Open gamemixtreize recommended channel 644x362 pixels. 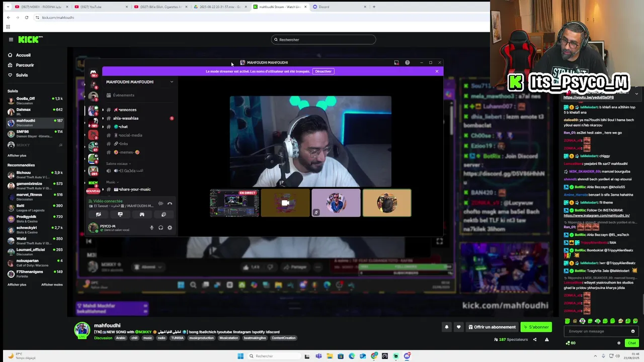[x=35, y=186]
